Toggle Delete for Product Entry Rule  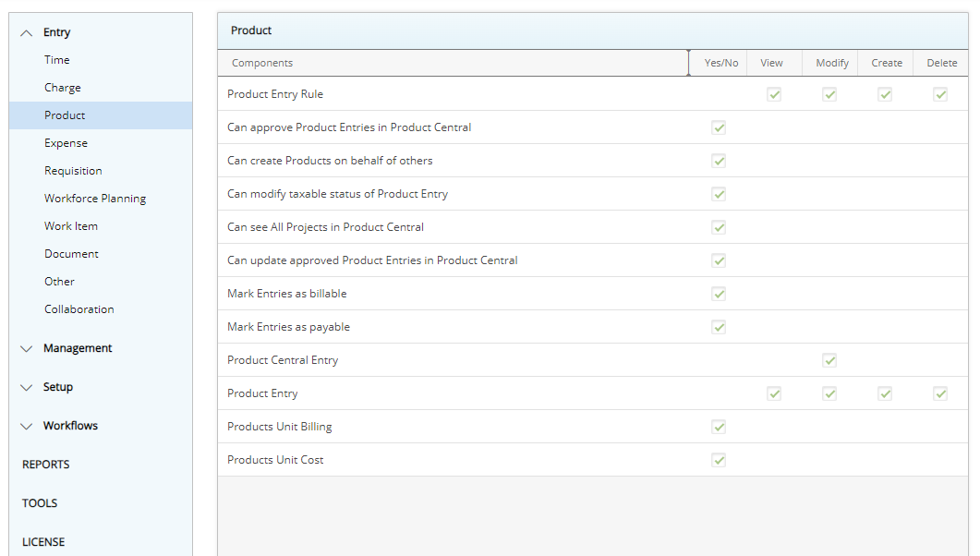(940, 94)
